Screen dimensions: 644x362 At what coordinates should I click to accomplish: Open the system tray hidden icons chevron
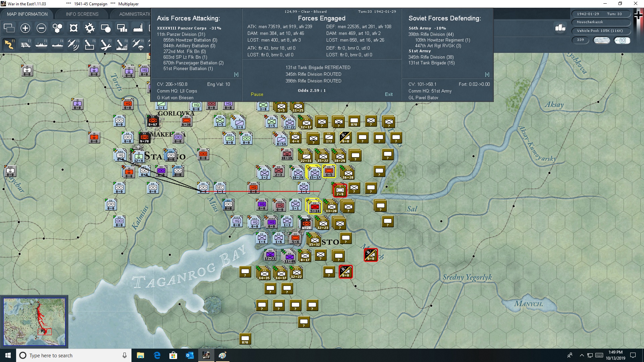[581, 355]
